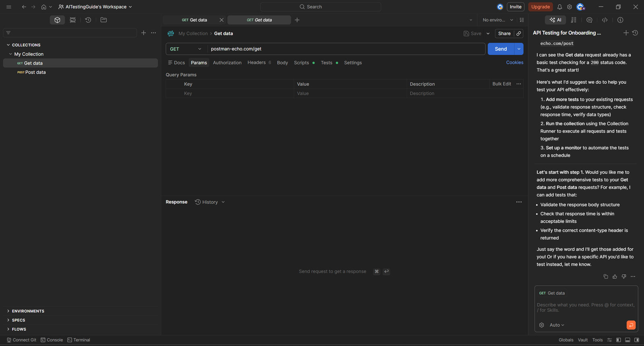
Task: Open the comments icon in right panel
Action: tap(589, 20)
